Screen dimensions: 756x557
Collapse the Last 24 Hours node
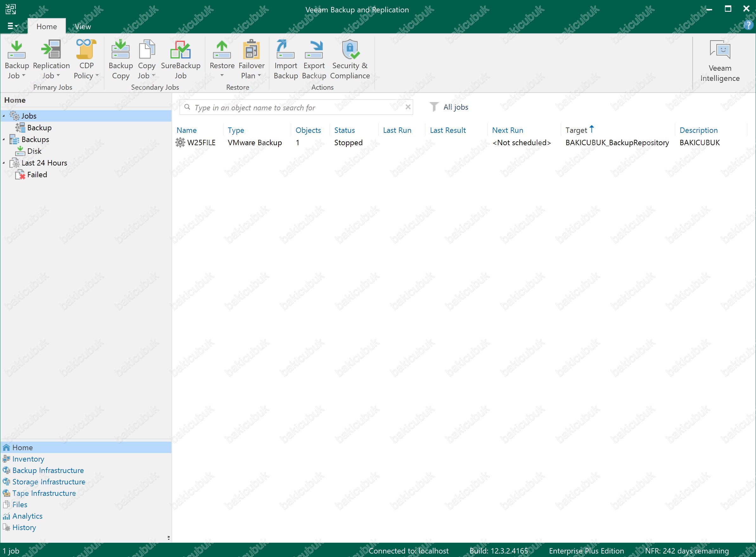[x=4, y=163]
